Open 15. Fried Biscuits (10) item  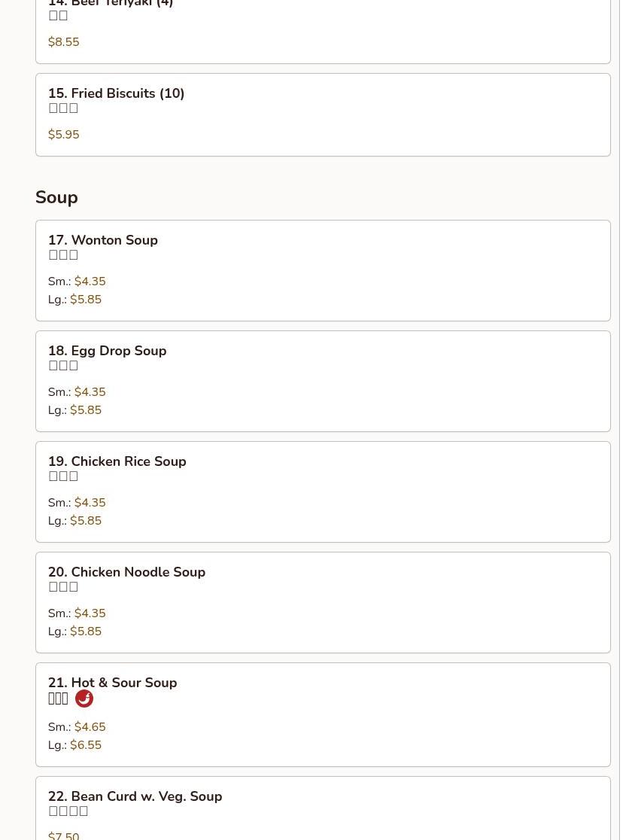click(117, 94)
